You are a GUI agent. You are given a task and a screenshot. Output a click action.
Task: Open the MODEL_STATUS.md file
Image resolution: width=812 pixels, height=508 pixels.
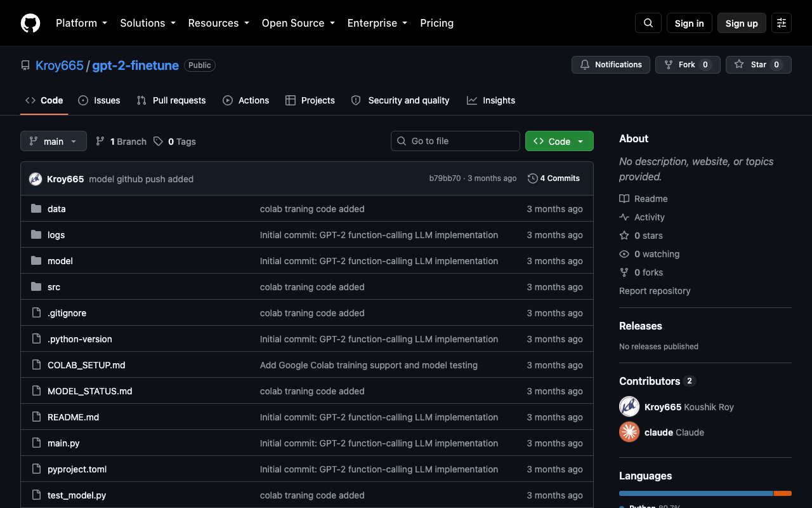(90, 391)
